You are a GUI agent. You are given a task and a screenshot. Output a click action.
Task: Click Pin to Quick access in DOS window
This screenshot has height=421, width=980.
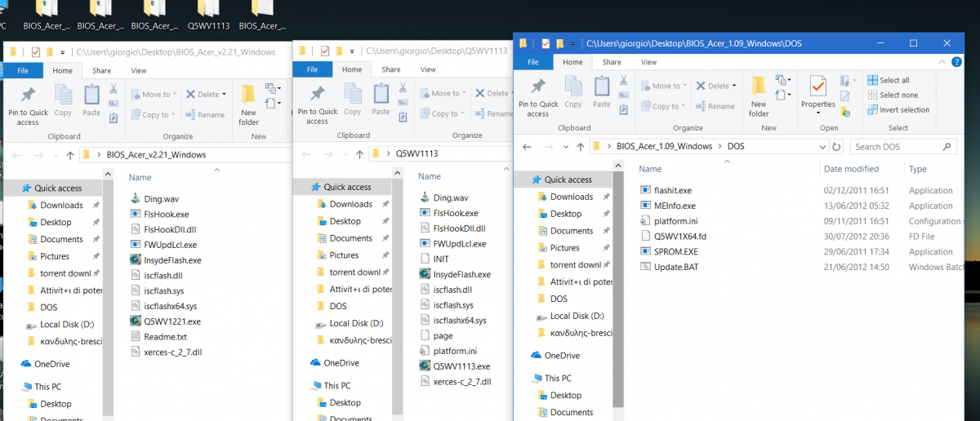pyautogui.click(x=537, y=96)
